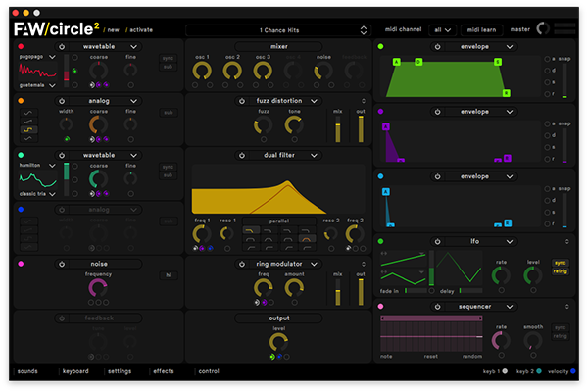Open the effects tab
Viewport: 588px width, 392px height.
163,371
